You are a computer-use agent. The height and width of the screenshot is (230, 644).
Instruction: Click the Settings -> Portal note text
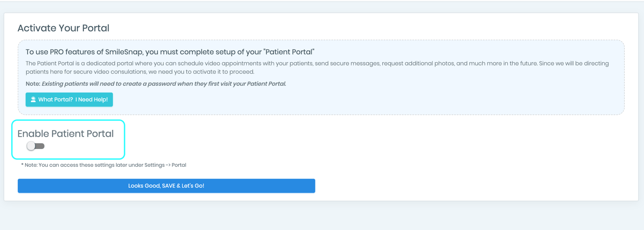[x=103, y=165]
